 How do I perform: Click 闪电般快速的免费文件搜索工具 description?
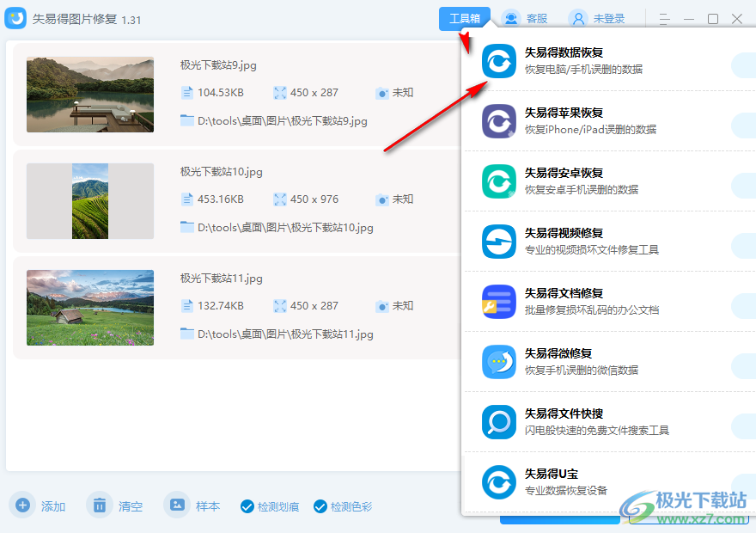(x=597, y=430)
